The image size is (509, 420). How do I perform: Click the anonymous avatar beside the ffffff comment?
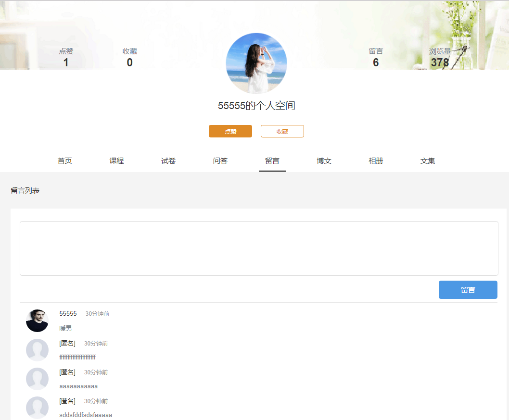pos(37,350)
